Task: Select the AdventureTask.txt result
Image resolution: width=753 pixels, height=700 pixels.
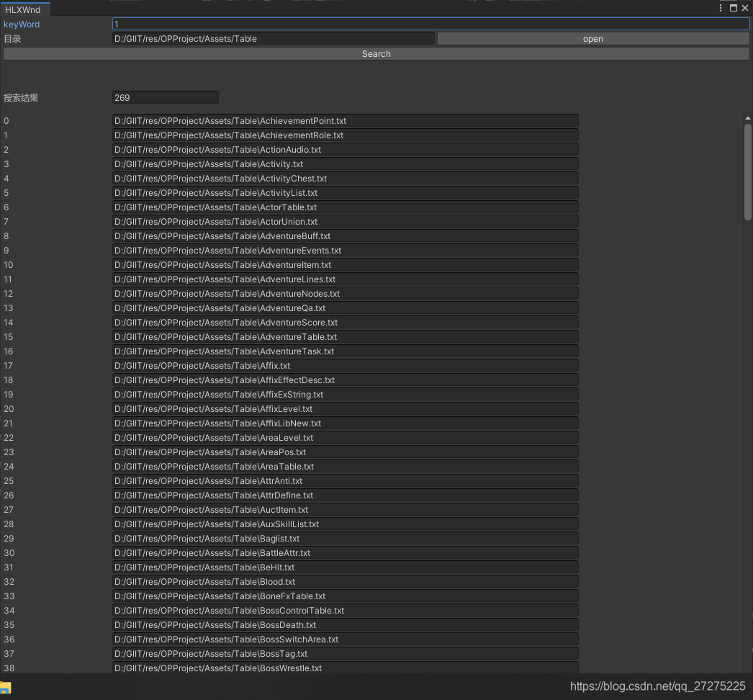Action: 346,351
